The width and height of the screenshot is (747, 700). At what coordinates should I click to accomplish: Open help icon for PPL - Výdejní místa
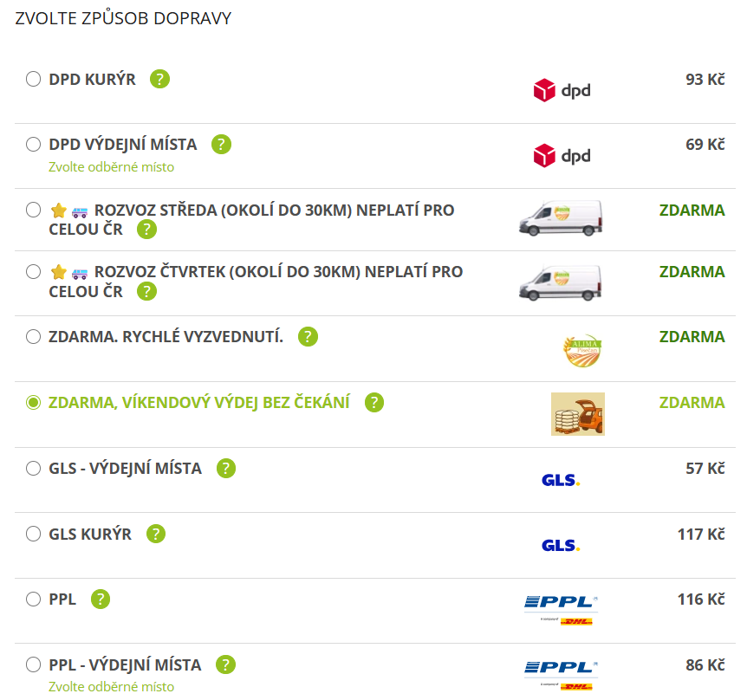pyautogui.click(x=225, y=665)
